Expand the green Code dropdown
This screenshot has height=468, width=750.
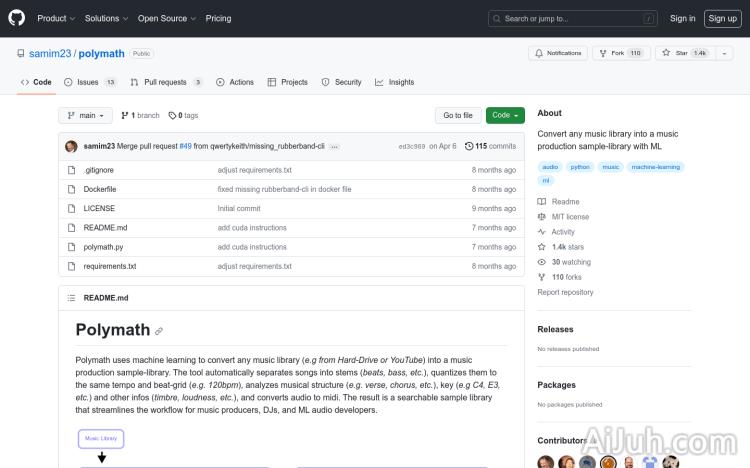505,115
